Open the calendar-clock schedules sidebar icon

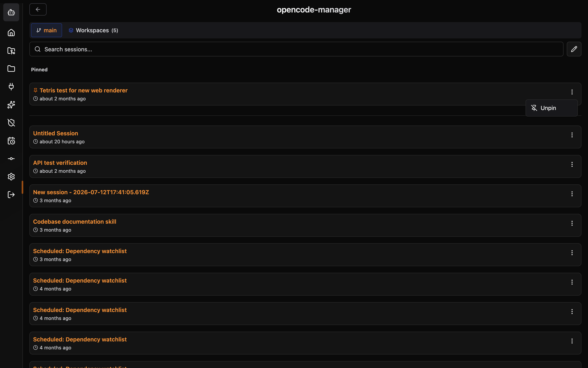[x=11, y=141]
